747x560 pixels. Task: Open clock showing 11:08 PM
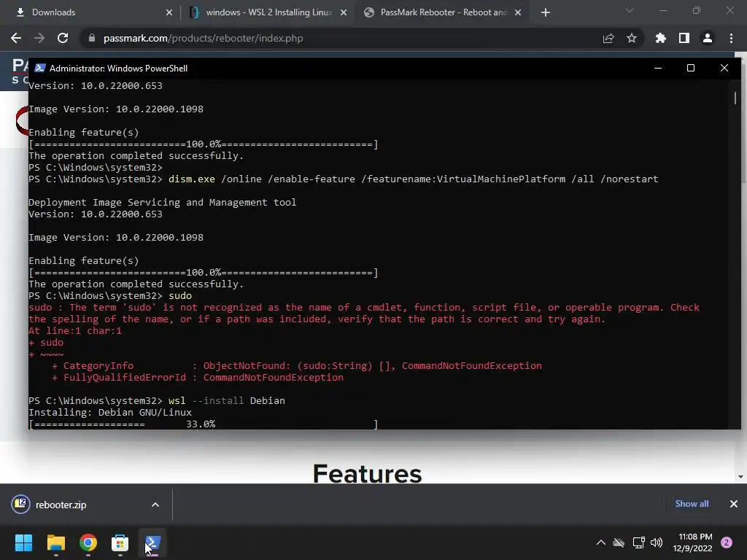[x=692, y=542]
